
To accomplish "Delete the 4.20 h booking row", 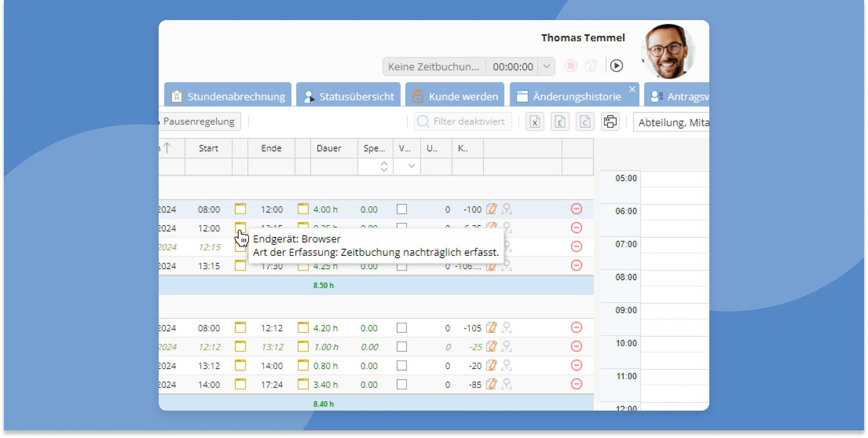I will pos(576,328).
